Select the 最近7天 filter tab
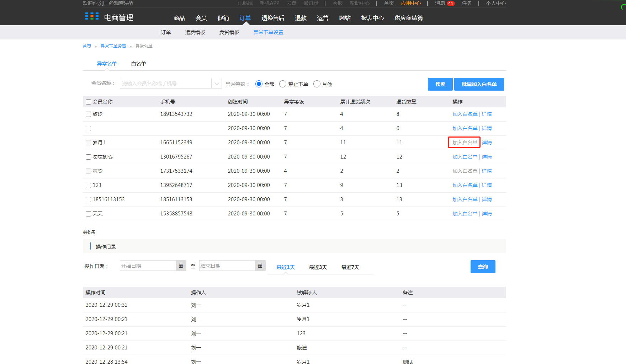 tap(350, 267)
